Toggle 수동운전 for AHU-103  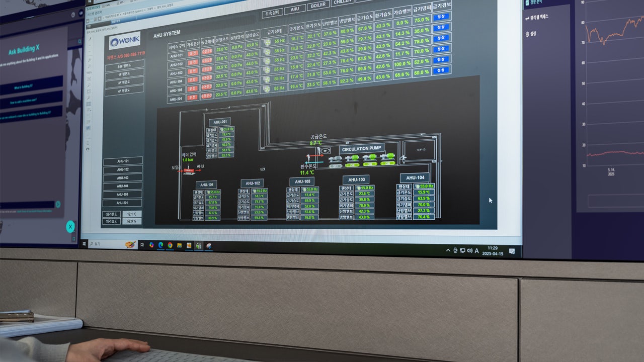[x=208, y=70]
